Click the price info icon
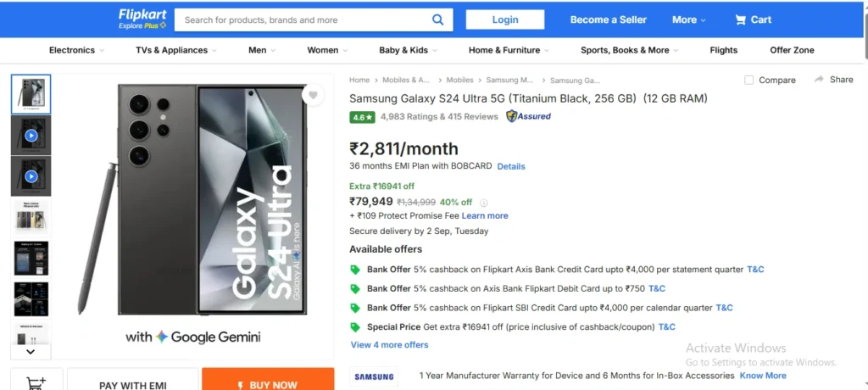868x390 pixels. [484, 203]
